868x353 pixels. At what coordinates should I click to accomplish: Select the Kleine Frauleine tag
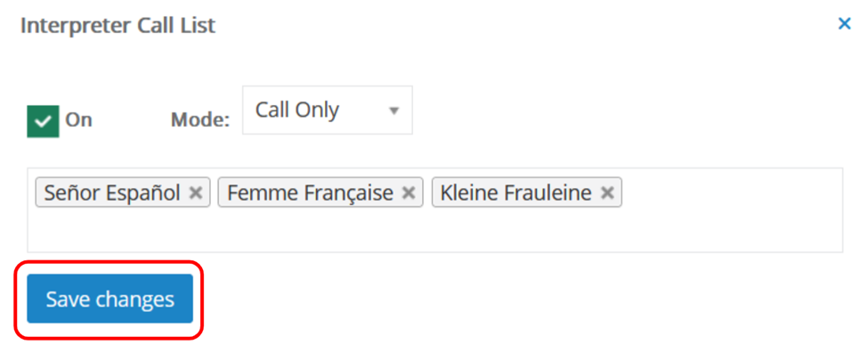point(516,193)
